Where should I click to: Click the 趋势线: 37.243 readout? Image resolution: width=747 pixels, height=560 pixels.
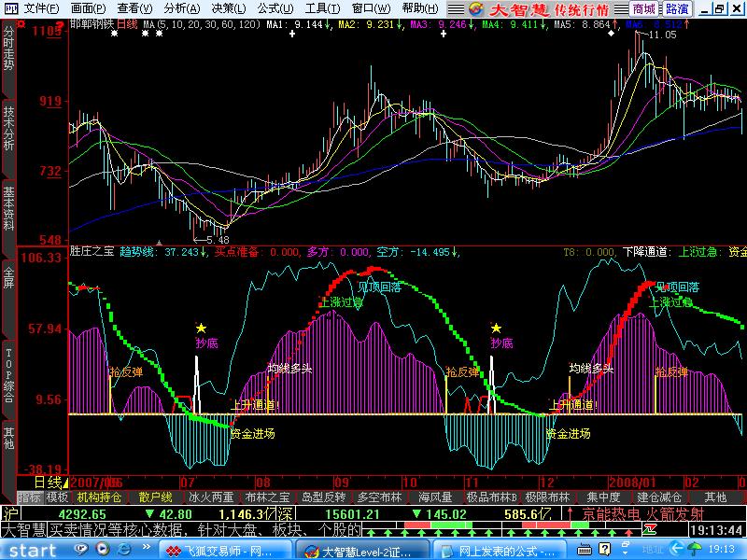tap(163, 252)
